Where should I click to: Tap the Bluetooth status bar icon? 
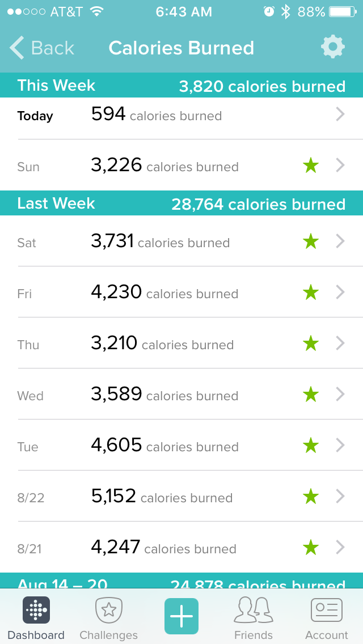(x=285, y=12)
